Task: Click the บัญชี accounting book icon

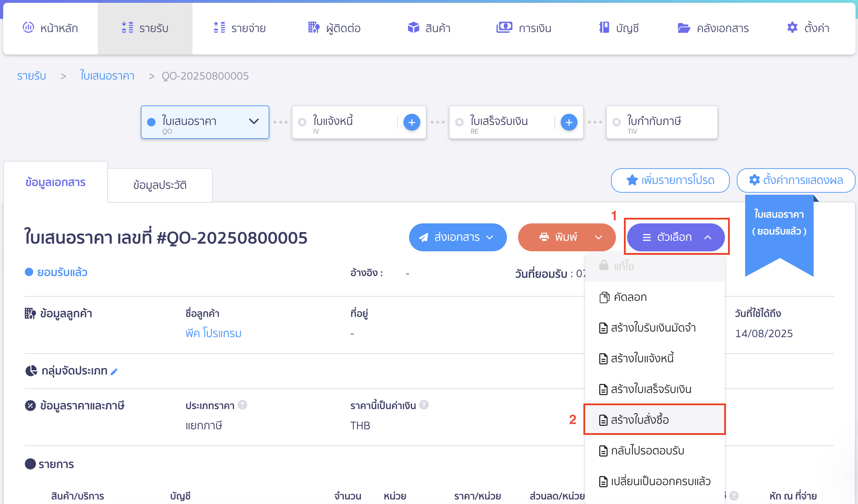Action: 604,27
